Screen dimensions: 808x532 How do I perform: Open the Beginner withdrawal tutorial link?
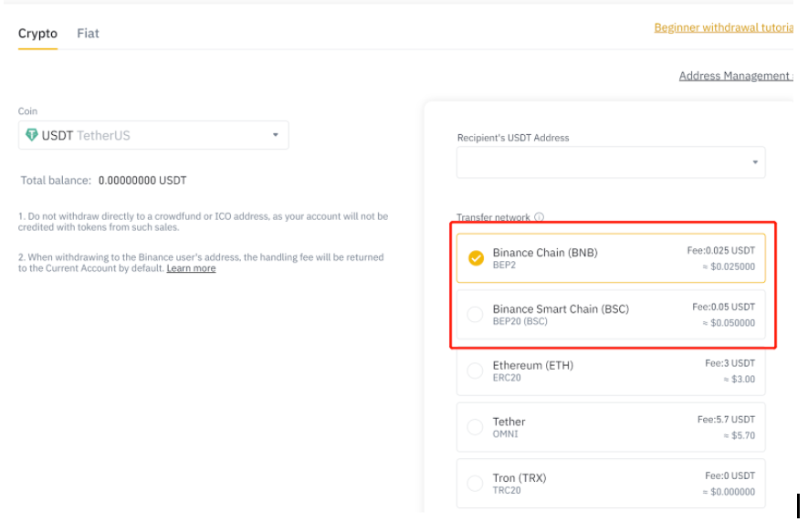[723, 27]
